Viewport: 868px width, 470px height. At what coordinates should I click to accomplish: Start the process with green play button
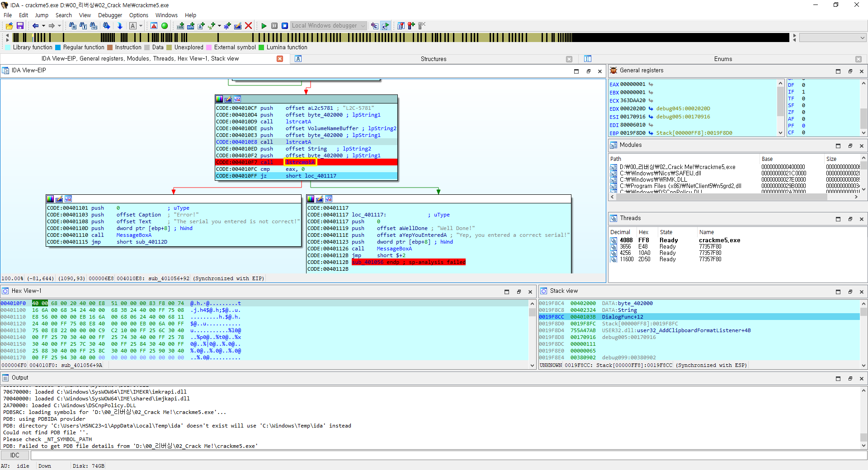pyautogui.click(x=264, y=26)
